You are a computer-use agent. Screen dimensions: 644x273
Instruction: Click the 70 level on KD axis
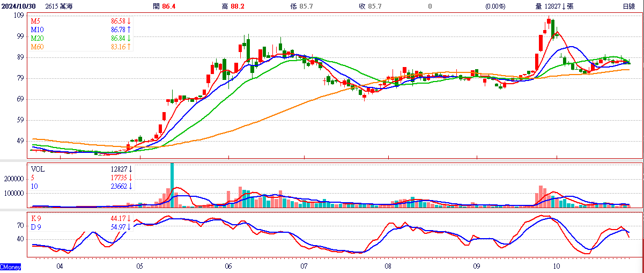(20, 225)
